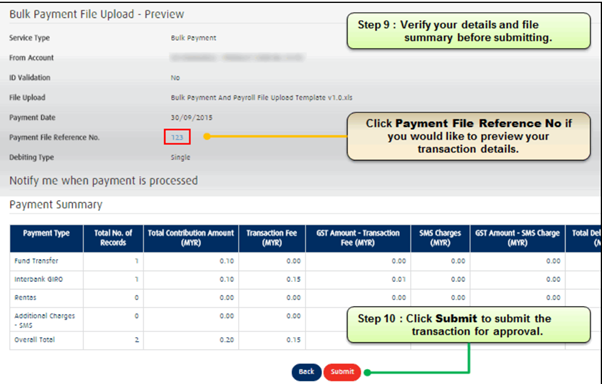Click the Total Contribution Amount column header
602x384 pixels.
[x=191, y=238]
